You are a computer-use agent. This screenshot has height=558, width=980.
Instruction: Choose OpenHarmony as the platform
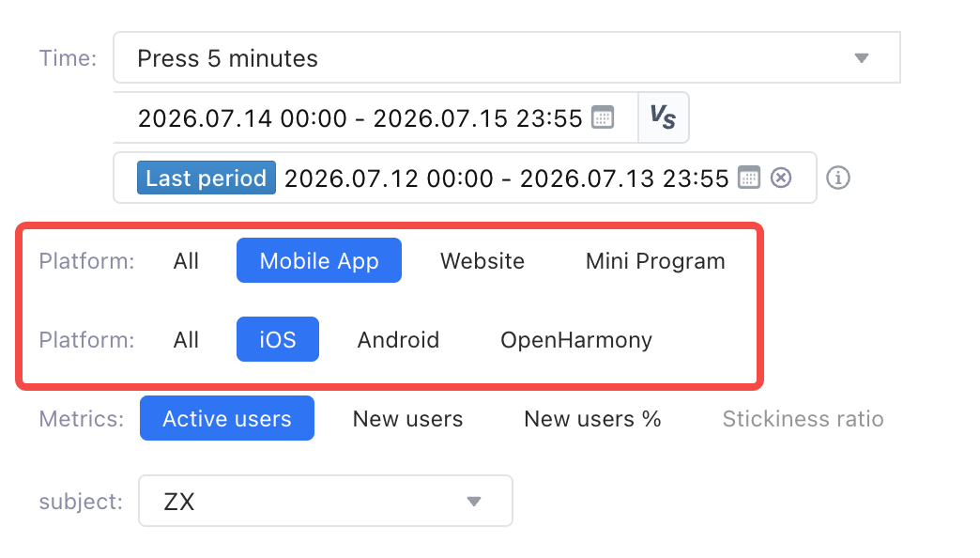click(x=576, y=340)
